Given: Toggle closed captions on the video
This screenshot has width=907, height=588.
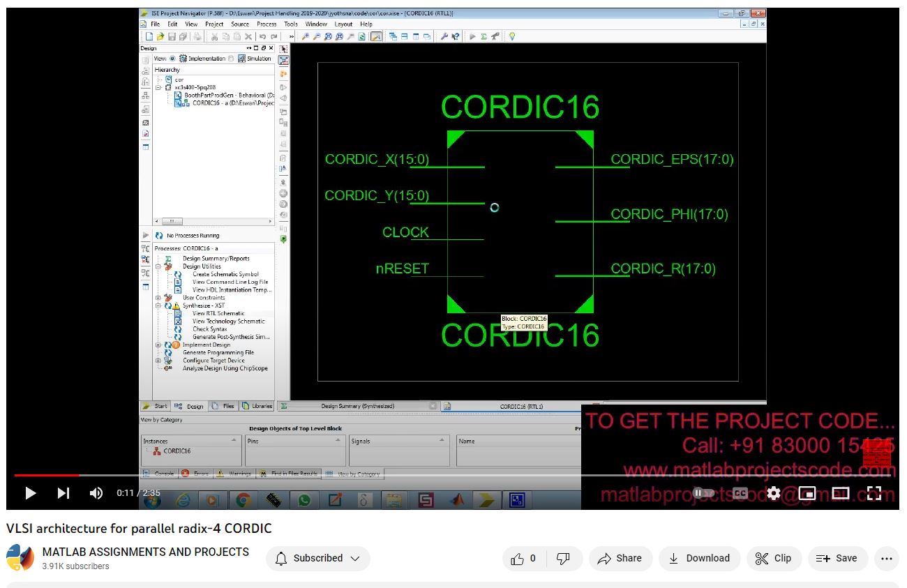Looking at the screenshot, I should point(740,493).
